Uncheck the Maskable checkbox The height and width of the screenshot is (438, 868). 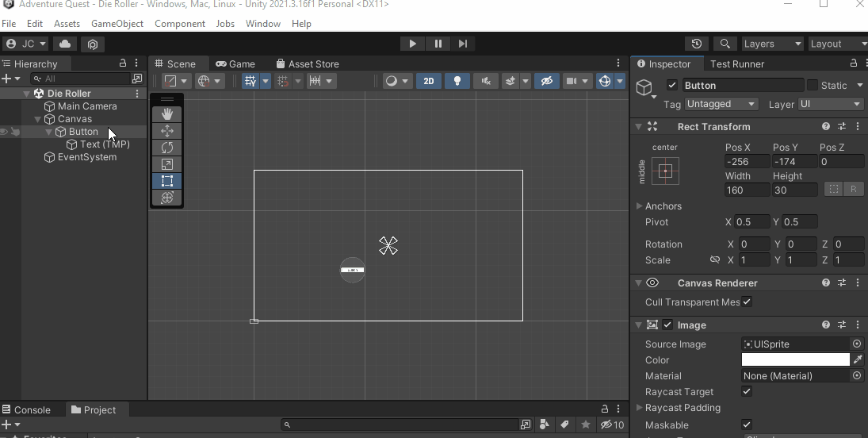(x=747, y=425)
